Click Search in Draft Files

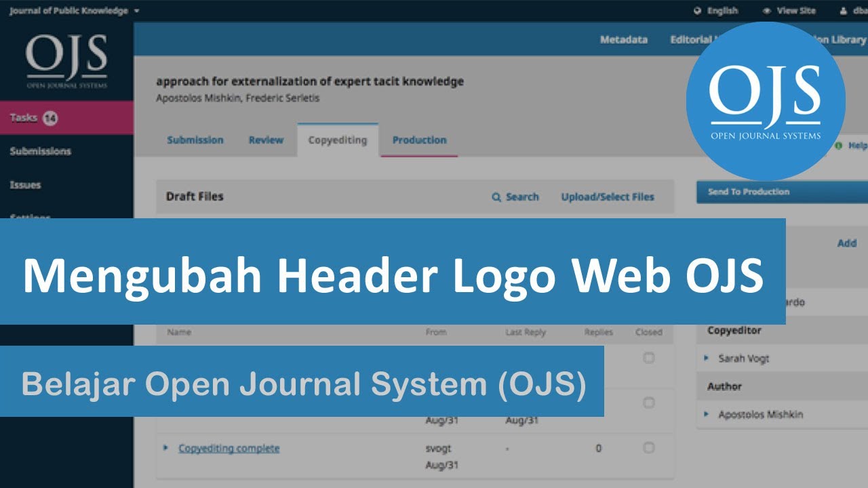coord(515,197)
